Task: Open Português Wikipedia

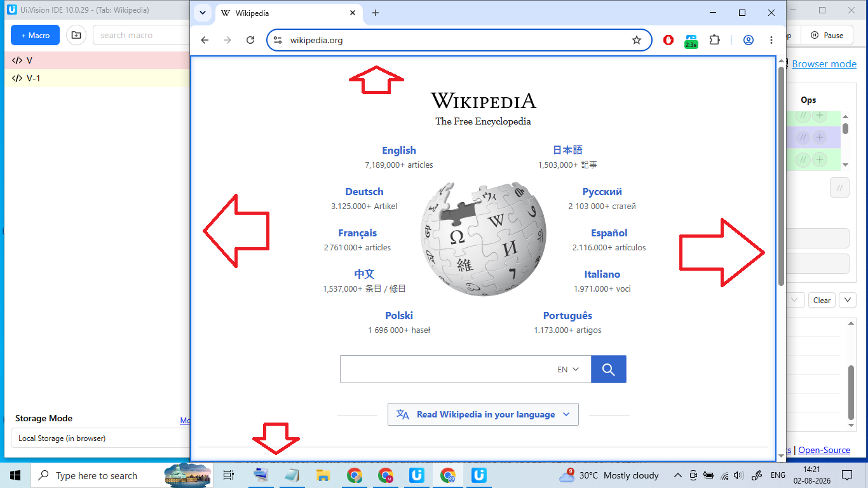Action: pyautogui.click(x=567, y=316)
